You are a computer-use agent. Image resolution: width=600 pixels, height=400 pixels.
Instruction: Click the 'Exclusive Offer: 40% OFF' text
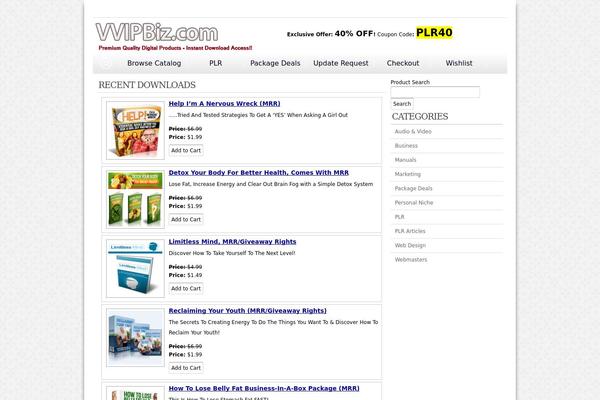331,34
